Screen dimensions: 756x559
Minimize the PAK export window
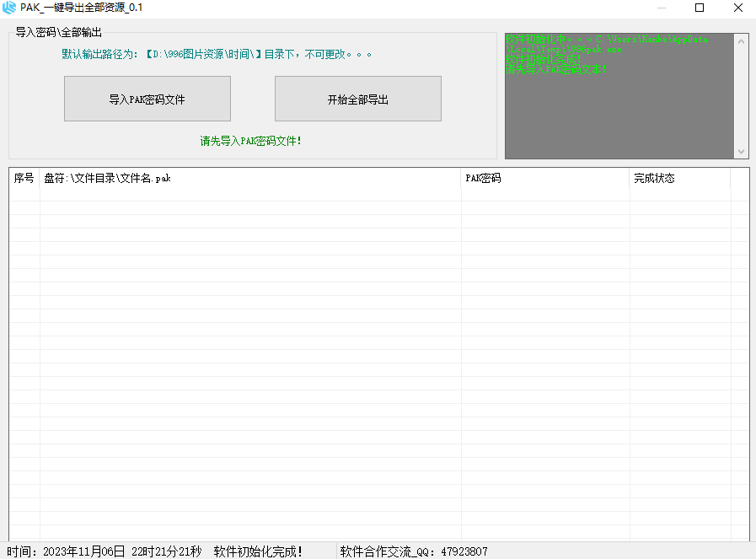pos(662,8)
